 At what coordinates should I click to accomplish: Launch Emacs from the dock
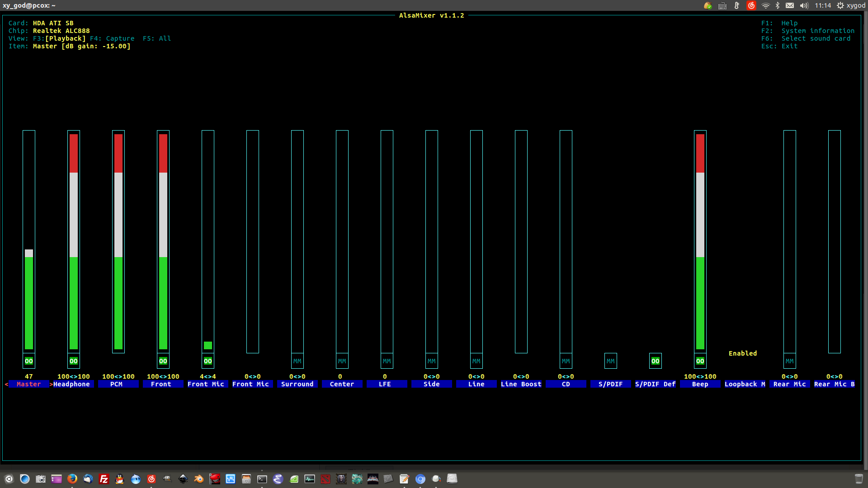(278, 479)
